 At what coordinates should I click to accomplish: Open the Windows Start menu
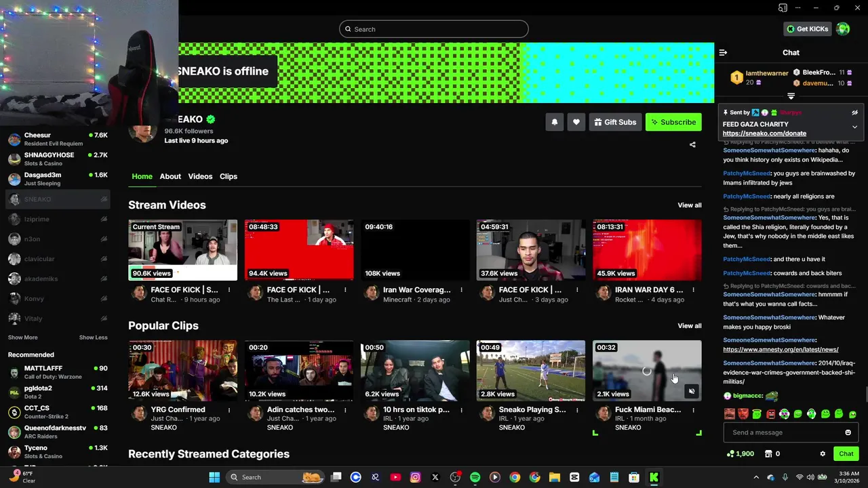tap(214, 477)
